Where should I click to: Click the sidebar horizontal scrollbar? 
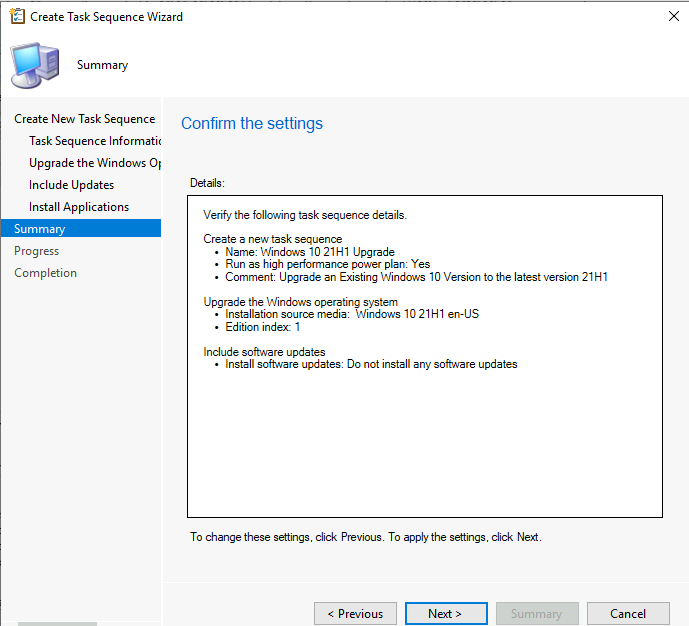[x=57, y=624]
